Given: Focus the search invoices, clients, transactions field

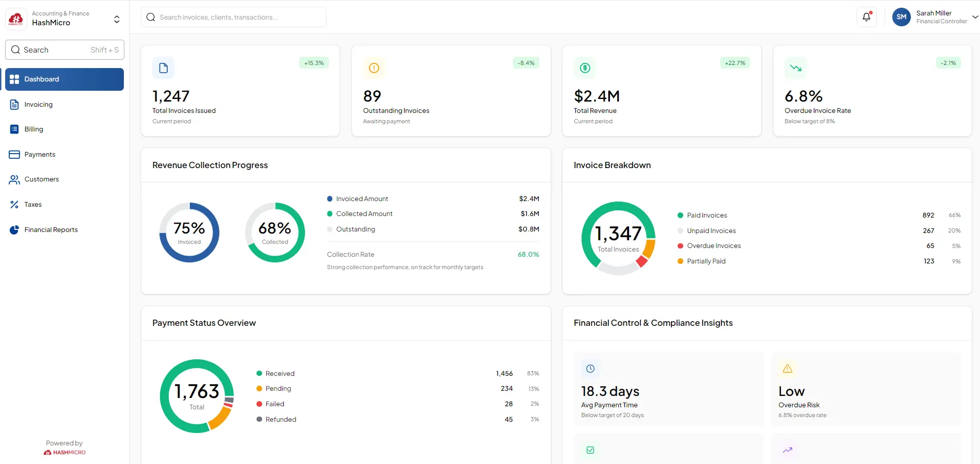Looking at the screenshot, I should tap(234, 18).
